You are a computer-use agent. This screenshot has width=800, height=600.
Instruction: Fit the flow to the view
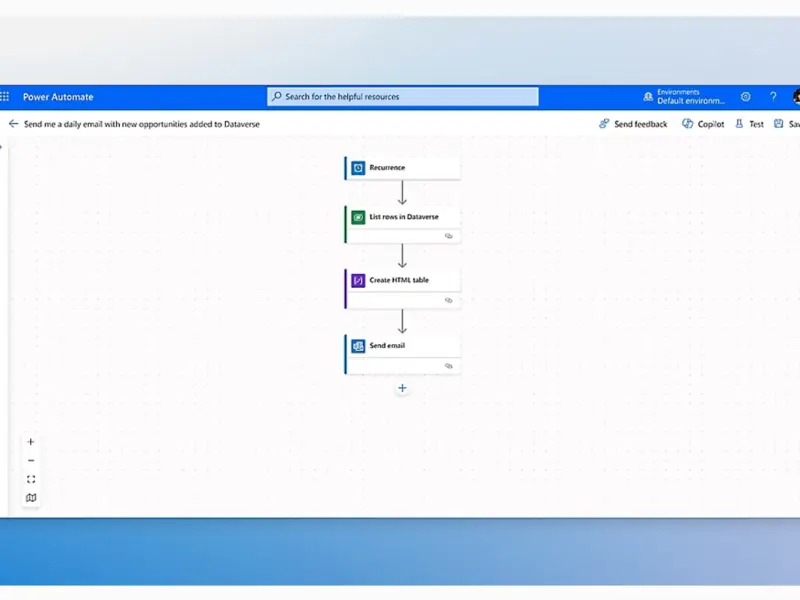[31, 479]
